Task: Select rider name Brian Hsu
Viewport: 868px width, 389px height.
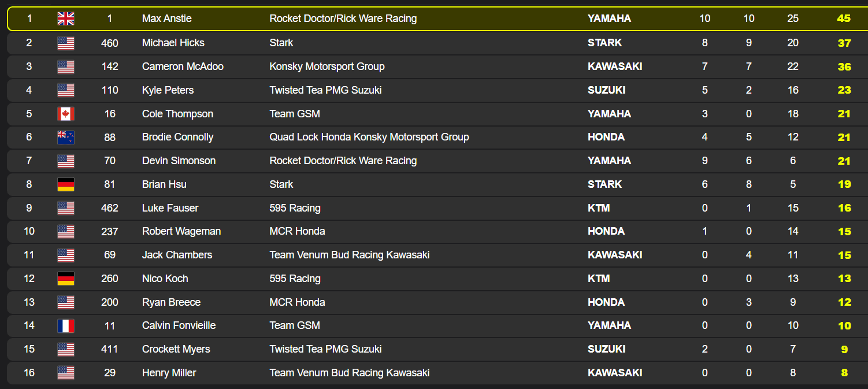Action: pyautogui.click(x=164, y=184)
